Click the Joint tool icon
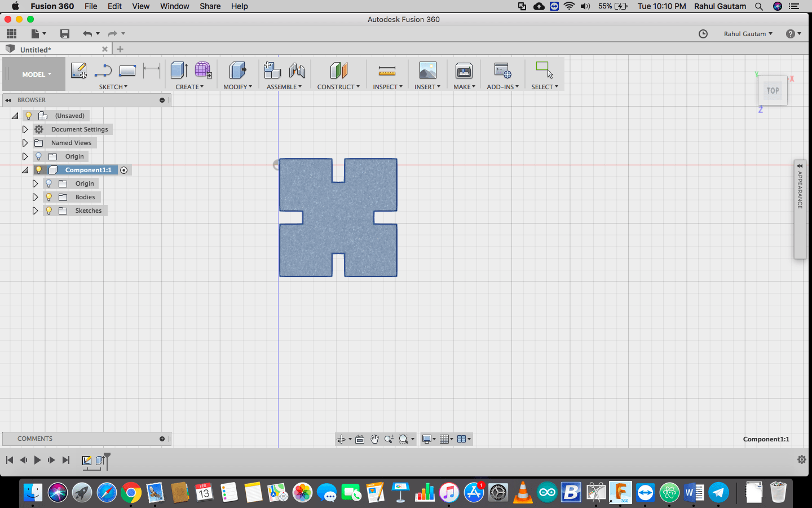This screenshot has height=508, width=812. [x=297, y=71]
